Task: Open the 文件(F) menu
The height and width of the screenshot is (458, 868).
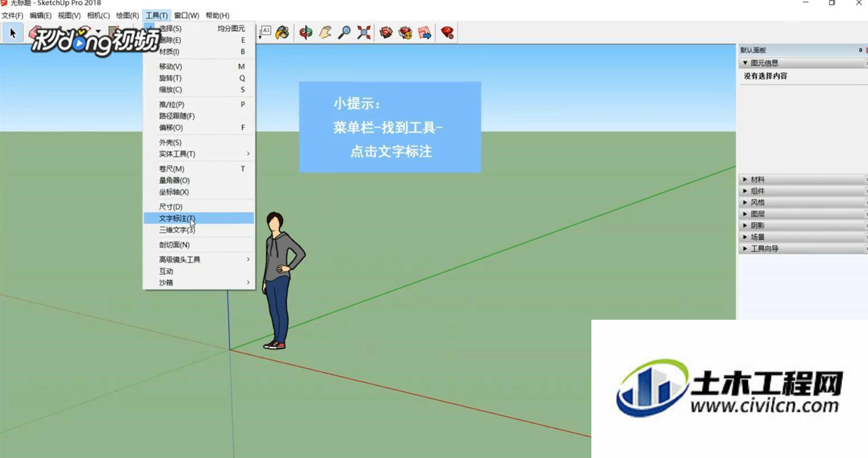Action: point(12,16)
